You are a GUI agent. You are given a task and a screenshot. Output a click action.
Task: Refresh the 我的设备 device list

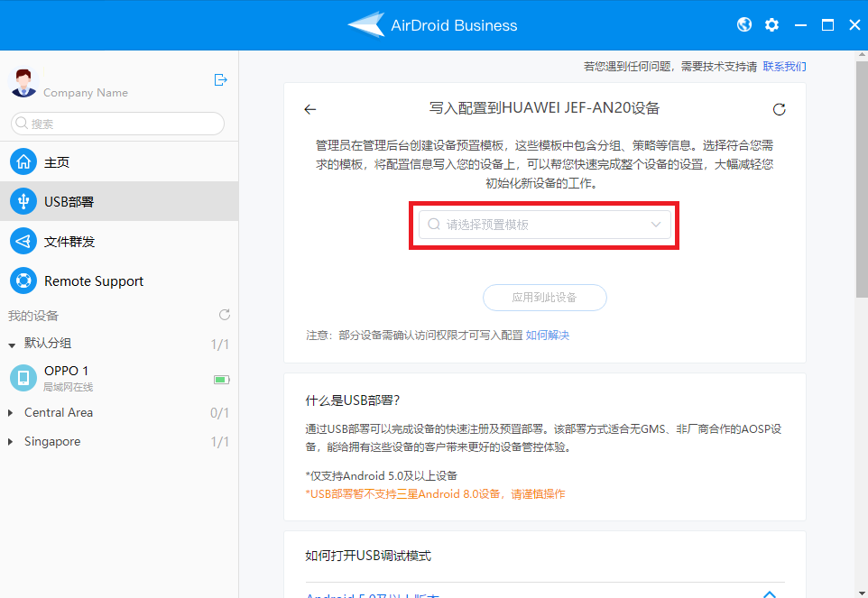coord(224,315)
